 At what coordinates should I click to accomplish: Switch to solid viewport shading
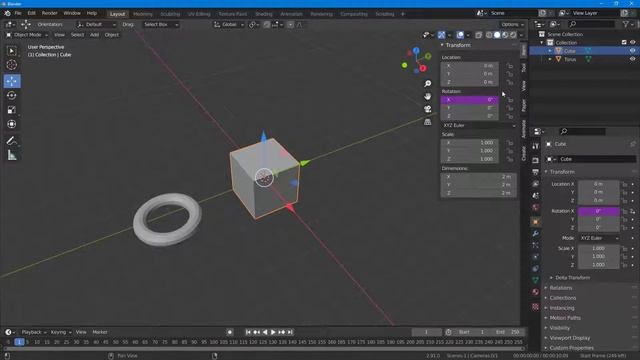click(497, 35)
